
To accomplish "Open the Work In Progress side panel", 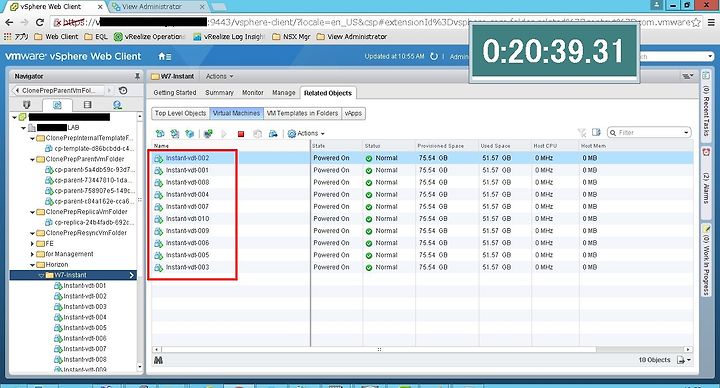I will pyautogui.click(x=706, y=259).
